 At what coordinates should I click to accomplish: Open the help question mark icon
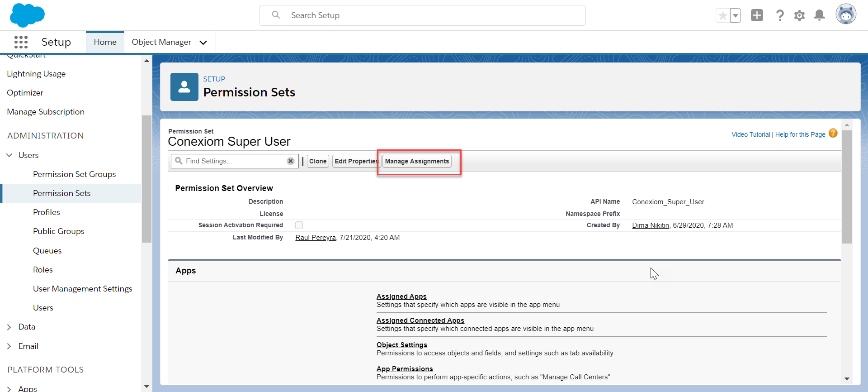pos(780,15)
